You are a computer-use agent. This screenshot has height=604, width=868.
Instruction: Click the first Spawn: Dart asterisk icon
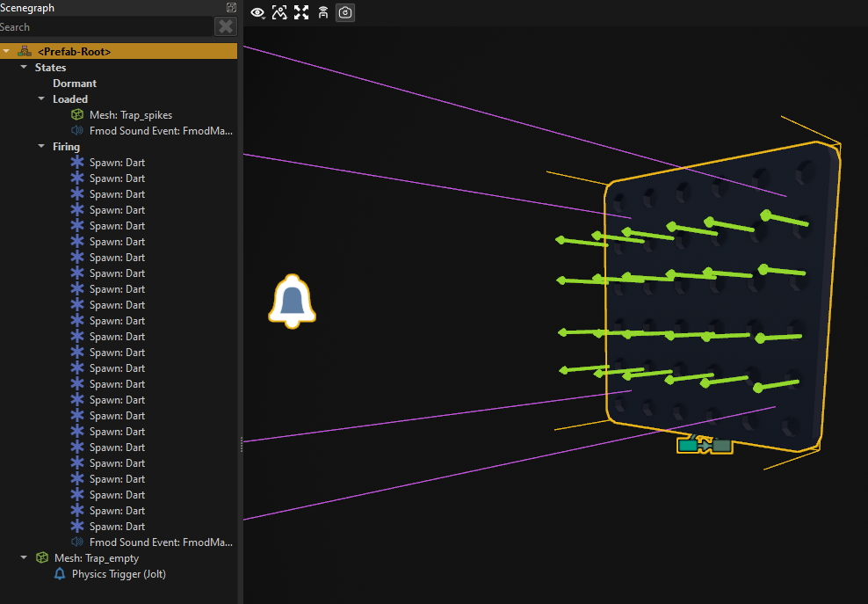pyautogui.click(x=77, y=163)
